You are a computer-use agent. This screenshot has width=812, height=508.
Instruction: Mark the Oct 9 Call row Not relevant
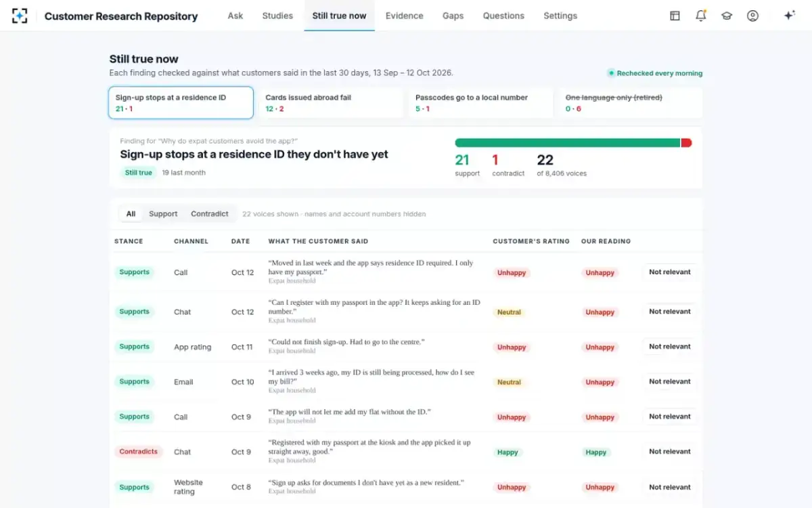click(x=669, y=417)
